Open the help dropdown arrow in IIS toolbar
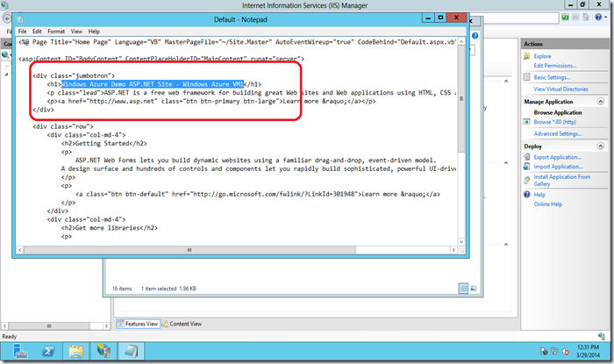614x364 pixels. [605, 18]
